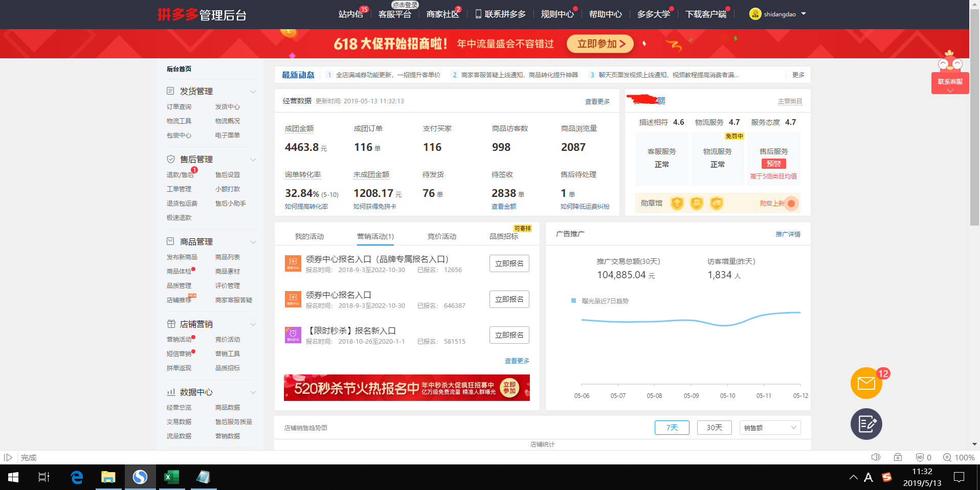
Task: Open 规则中心 in the top menu
Action: 556,14
